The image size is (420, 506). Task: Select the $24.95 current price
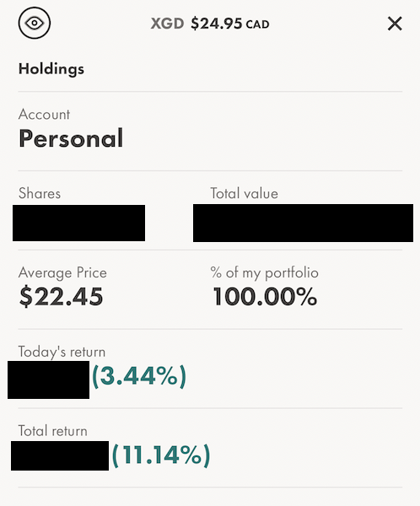(216, 24)
